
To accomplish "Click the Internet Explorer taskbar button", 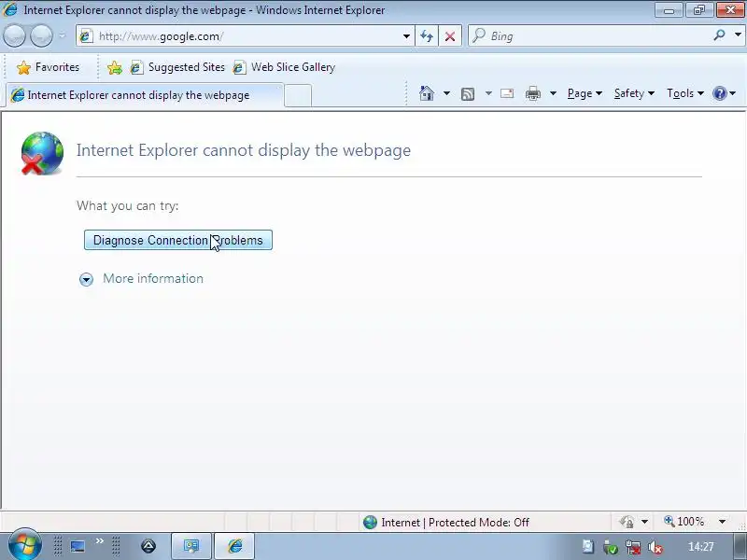I will point(234,546).
